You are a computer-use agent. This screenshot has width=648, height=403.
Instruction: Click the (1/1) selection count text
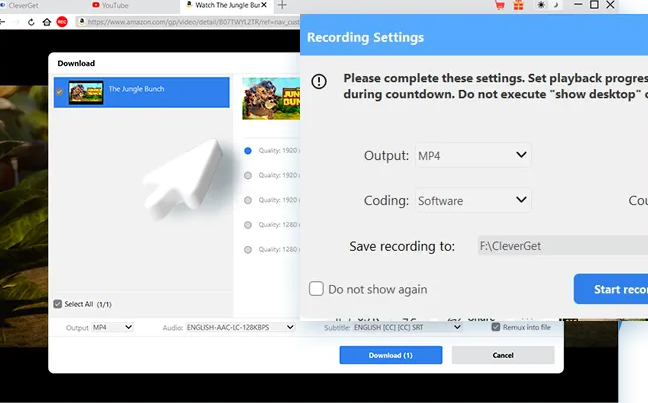click(104, 305)
